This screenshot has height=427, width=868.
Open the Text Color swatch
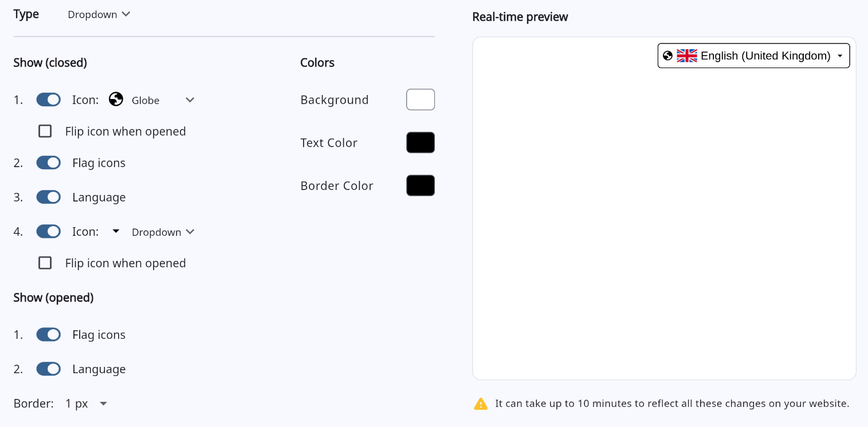tap(421, 143)
